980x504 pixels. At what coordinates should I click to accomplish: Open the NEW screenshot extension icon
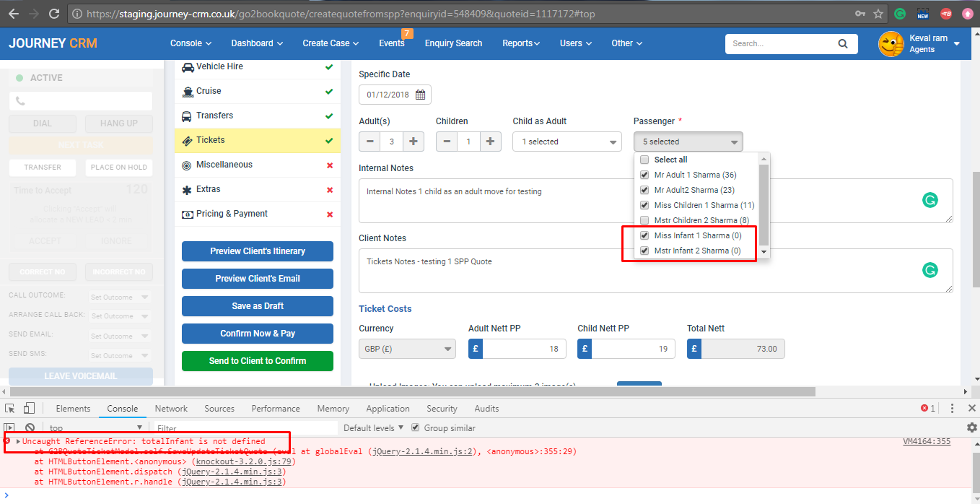(922, 14)
